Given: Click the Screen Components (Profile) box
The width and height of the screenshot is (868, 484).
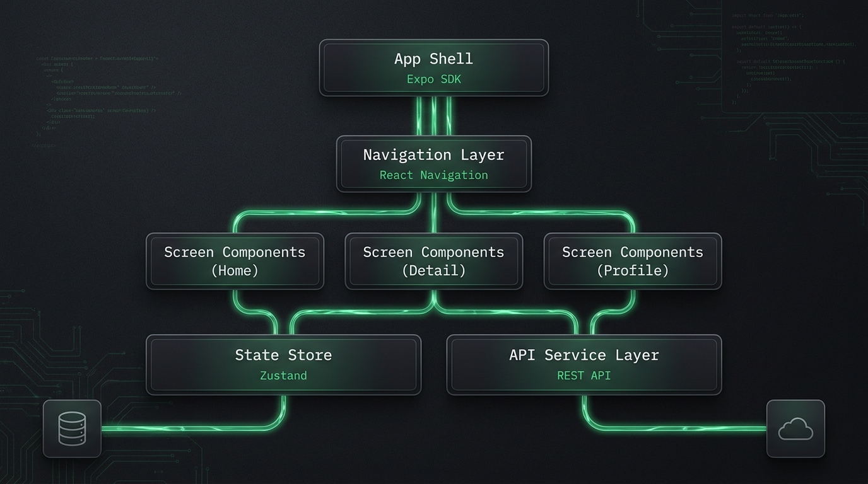Looking at the screenshot, I should 633,261.
